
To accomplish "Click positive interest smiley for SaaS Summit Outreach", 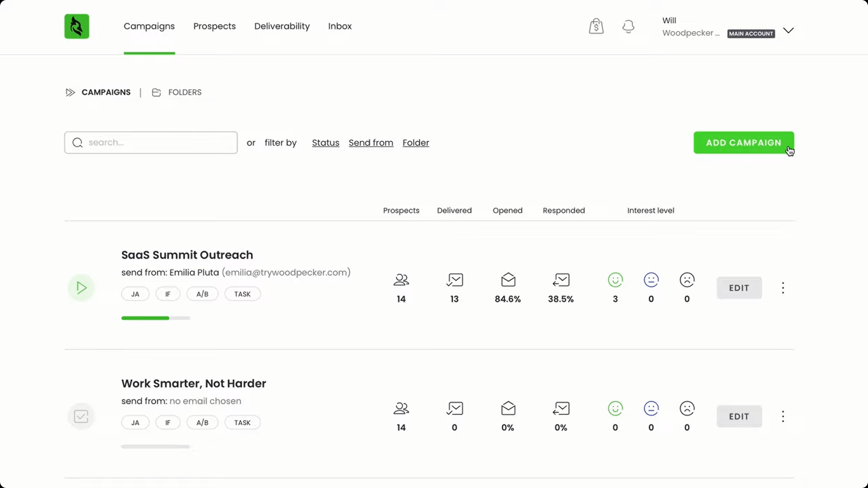I will click(615, 280).
